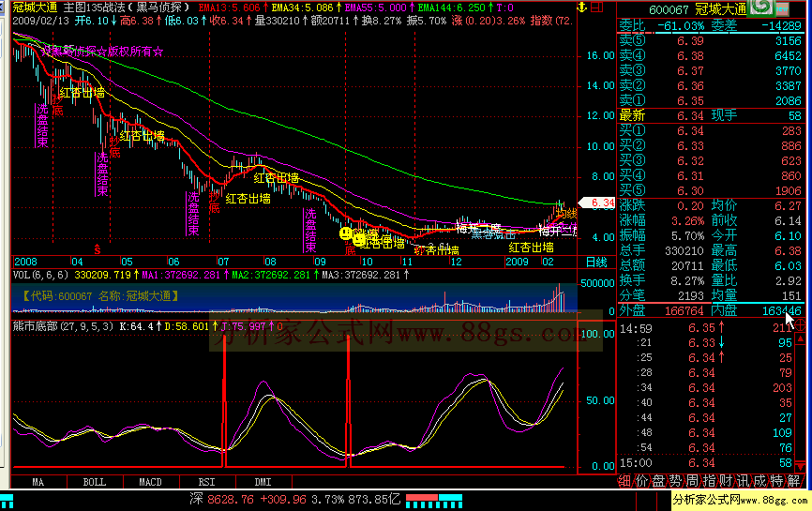
Task: Select the 财 (finance) tab
Action: [x=726, y=481]
